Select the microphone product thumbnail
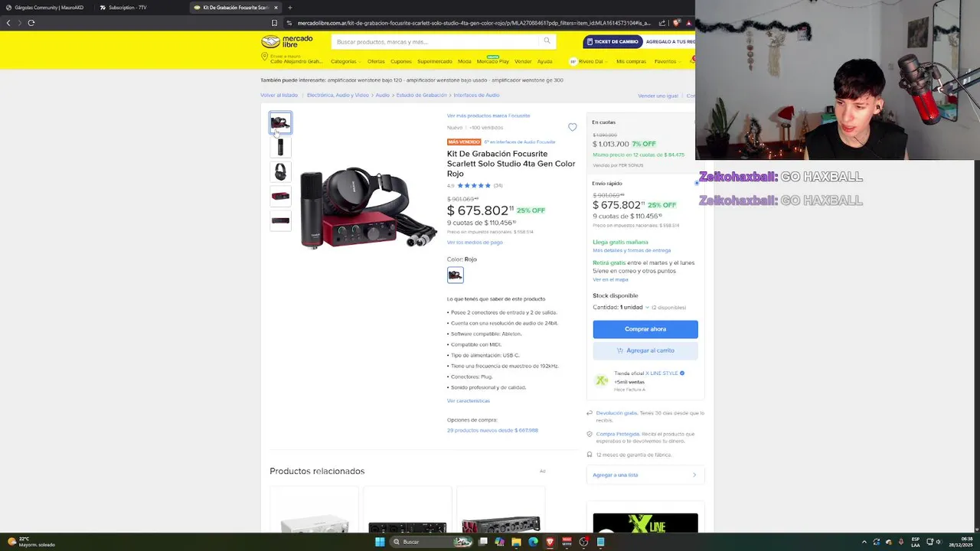Image resolution: width=980 pixels, height=551 pixels. pos(280,147)
